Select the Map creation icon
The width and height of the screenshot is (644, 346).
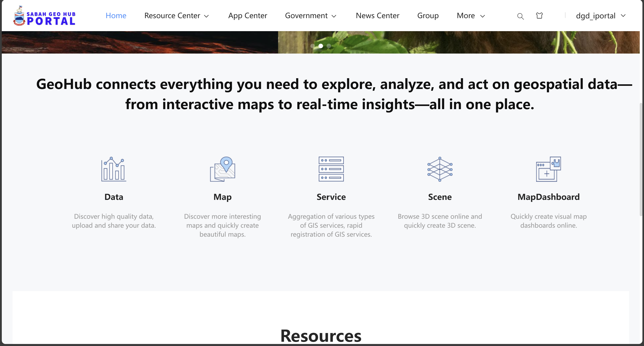223,169
